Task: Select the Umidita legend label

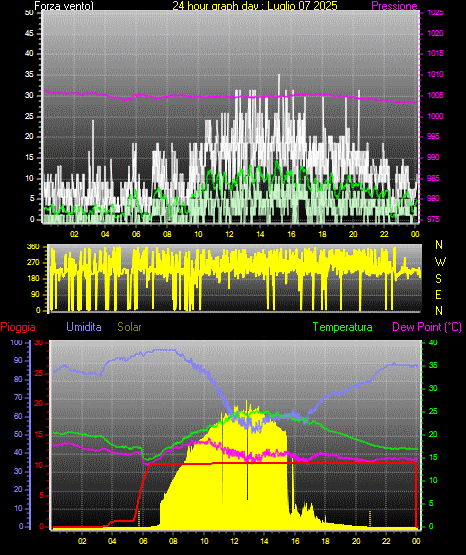Action: click(84, 327)
